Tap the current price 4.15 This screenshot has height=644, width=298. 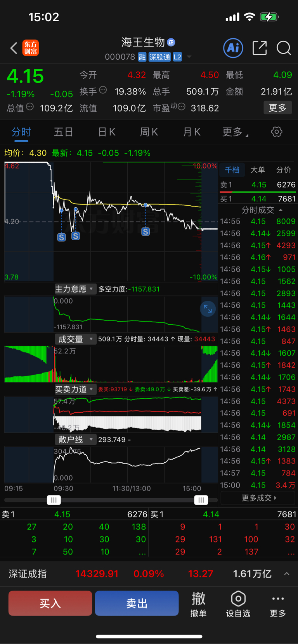tap(25, 76)
